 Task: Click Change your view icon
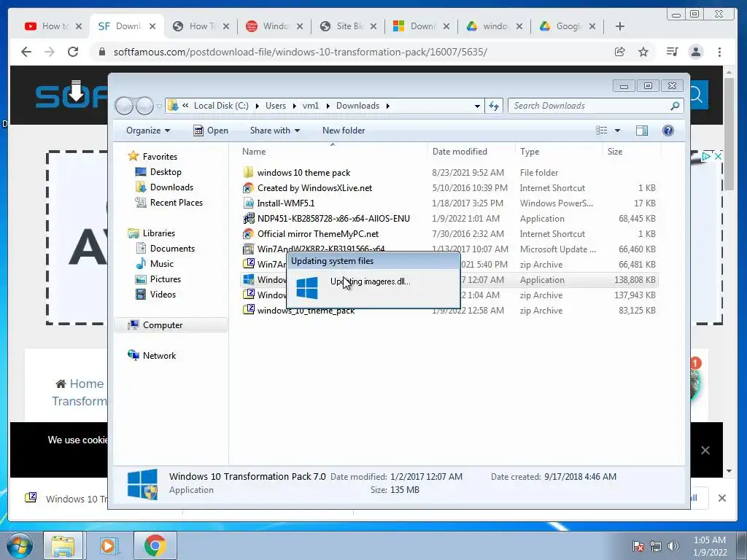click(602, 131)
